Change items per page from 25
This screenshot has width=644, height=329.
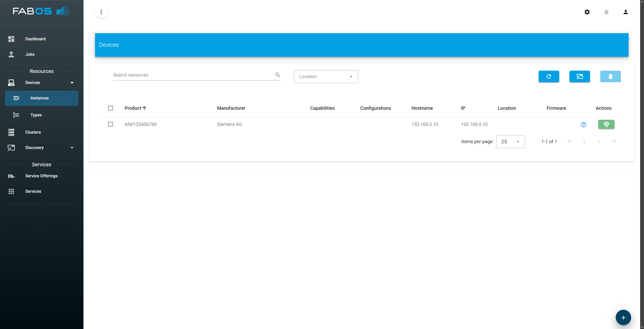(510, 141)
